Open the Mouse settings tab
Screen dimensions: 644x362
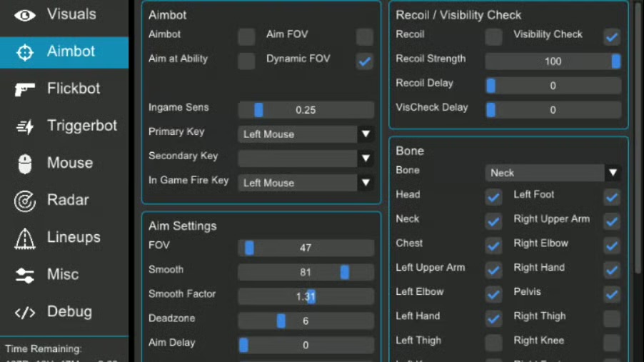point(64,164)
